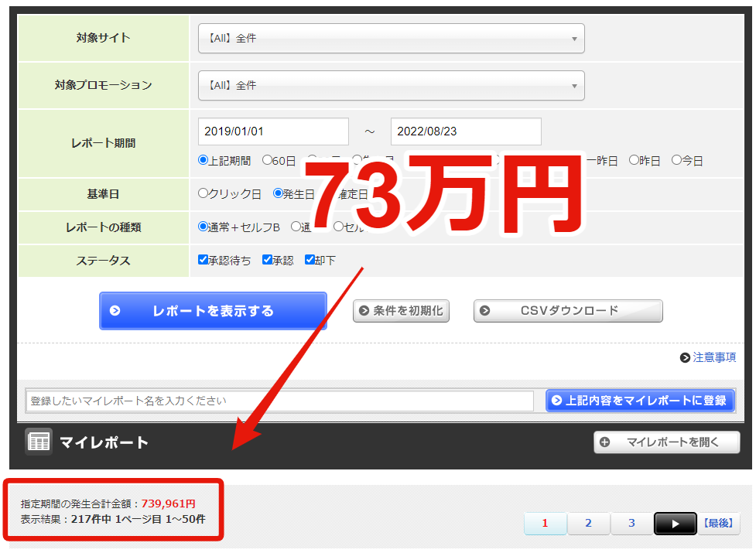Toggle the 却下 status checkbox

pyautogui.click(x=310, y=260)
